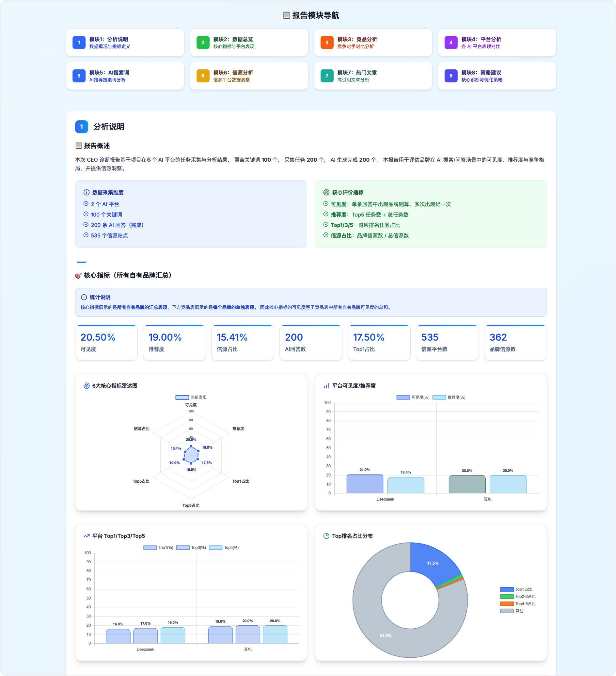Screen dimensions: 616x676
Task: Click the purple number 4 module badge
Action: pos(451,42)
